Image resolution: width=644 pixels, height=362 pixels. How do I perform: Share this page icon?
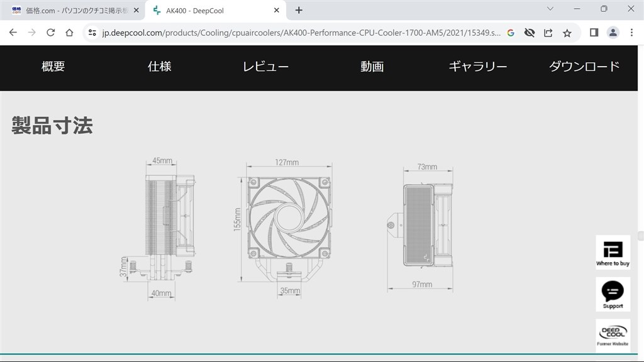pyautogui.click(x=548, y=33)
